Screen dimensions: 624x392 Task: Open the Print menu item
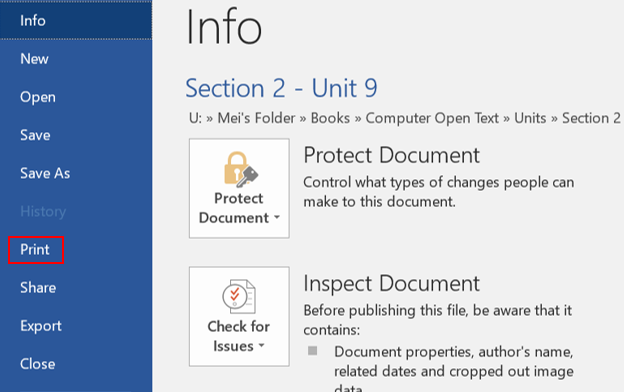[x=36, y=250]
